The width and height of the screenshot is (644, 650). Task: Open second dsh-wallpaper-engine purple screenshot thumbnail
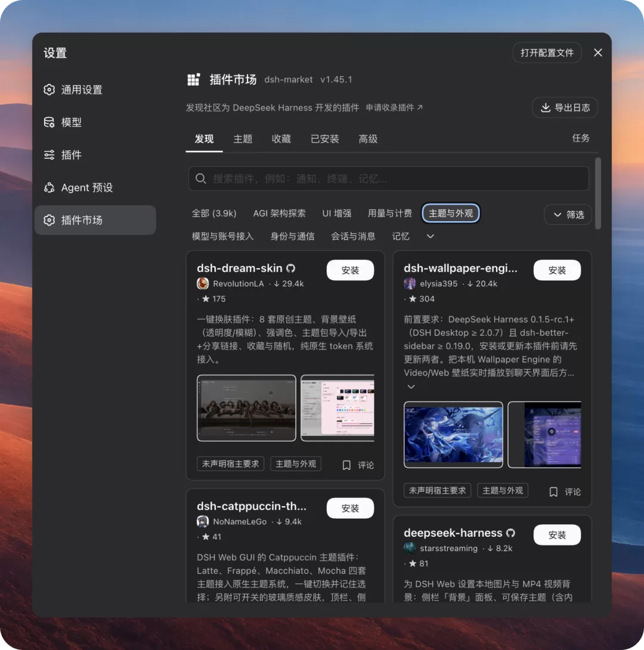point(544,435)
